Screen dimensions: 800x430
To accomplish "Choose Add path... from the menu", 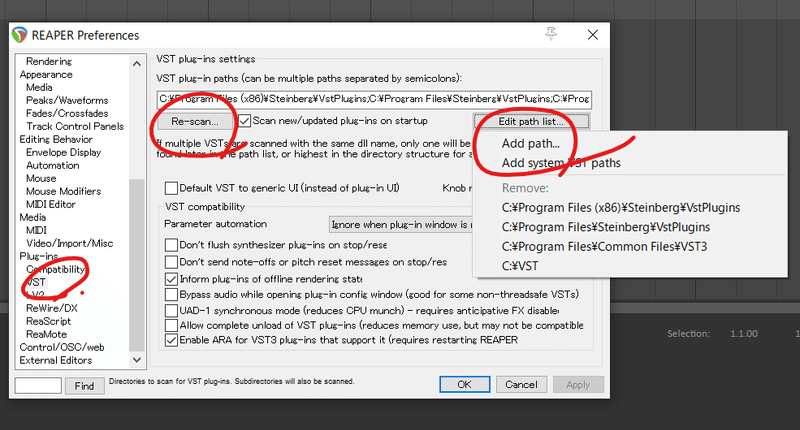I will coord(531,143).
